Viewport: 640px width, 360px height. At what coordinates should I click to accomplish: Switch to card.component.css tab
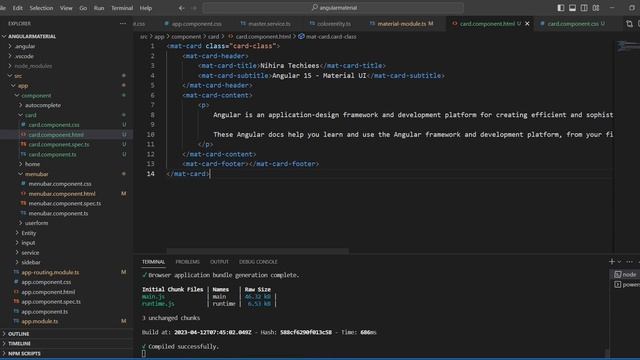pos(573,24)
